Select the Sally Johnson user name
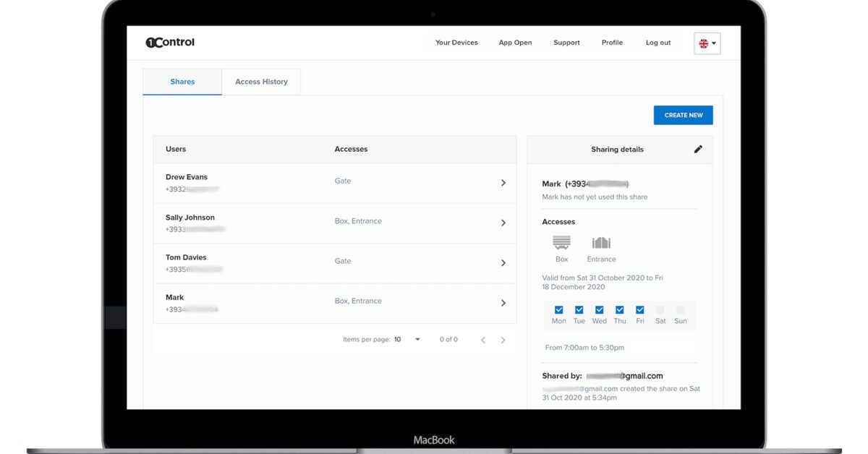Screen dimensions: 868x454 click(190, 218)
